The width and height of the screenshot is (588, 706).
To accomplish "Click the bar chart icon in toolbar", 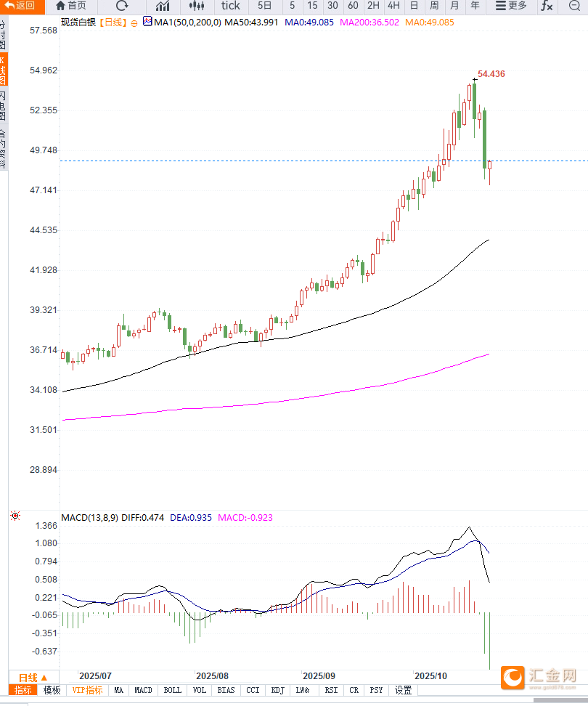I will [163, 6].
